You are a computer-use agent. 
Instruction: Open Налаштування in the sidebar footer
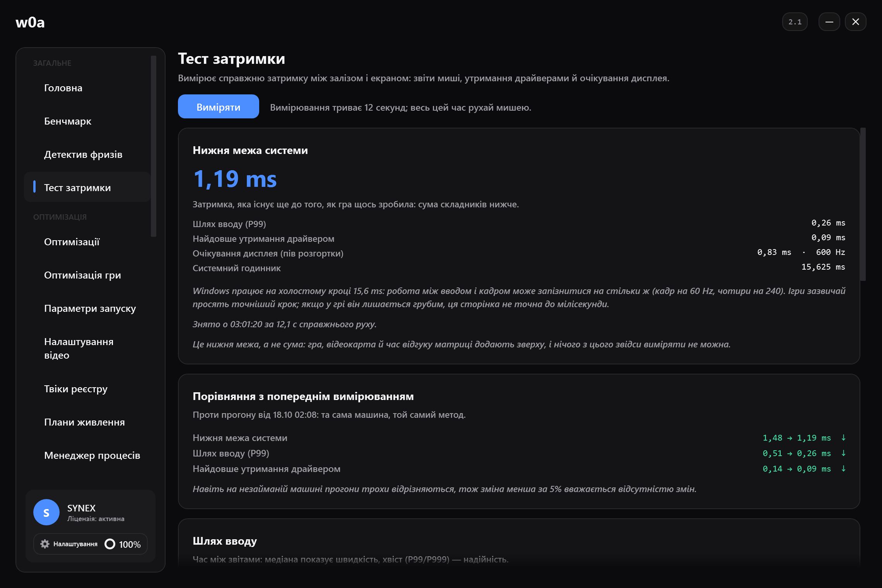pos(69,544)
